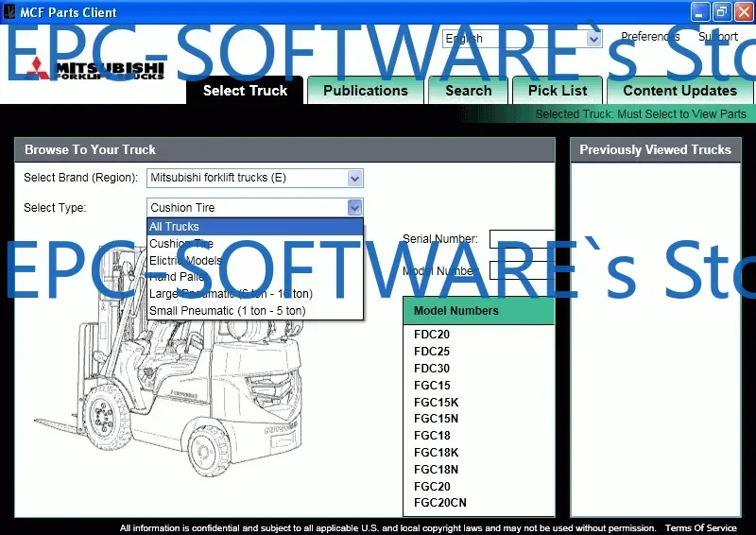Choose Small Pneumatic (1 ton - 5 ton)
This screenshot has height=535, width=756.
[x=255, y=311]
